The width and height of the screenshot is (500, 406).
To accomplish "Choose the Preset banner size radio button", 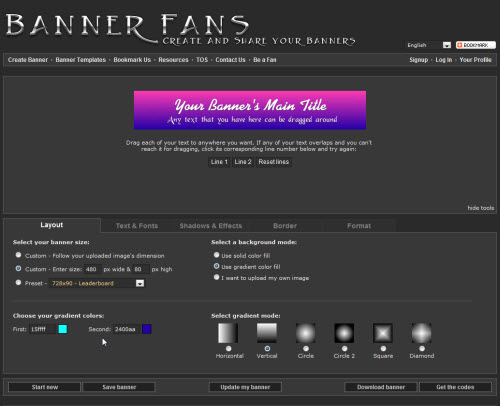I will coord(18,283).
